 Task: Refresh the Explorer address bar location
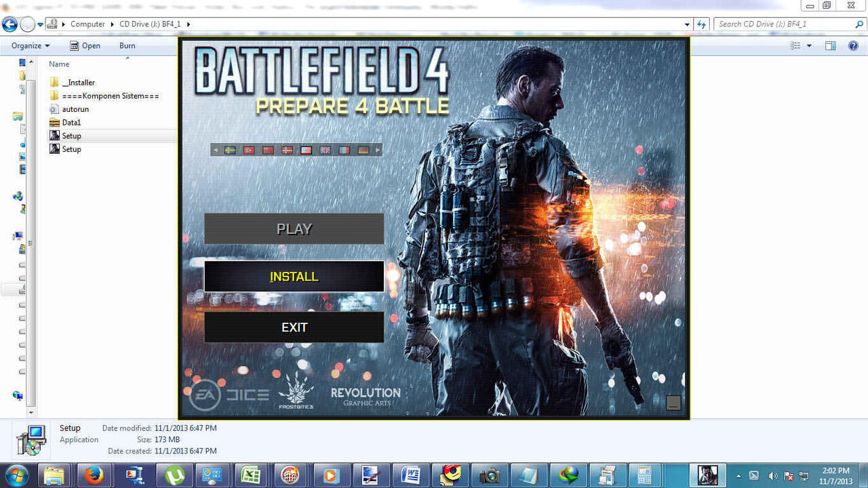pos(701,24)
